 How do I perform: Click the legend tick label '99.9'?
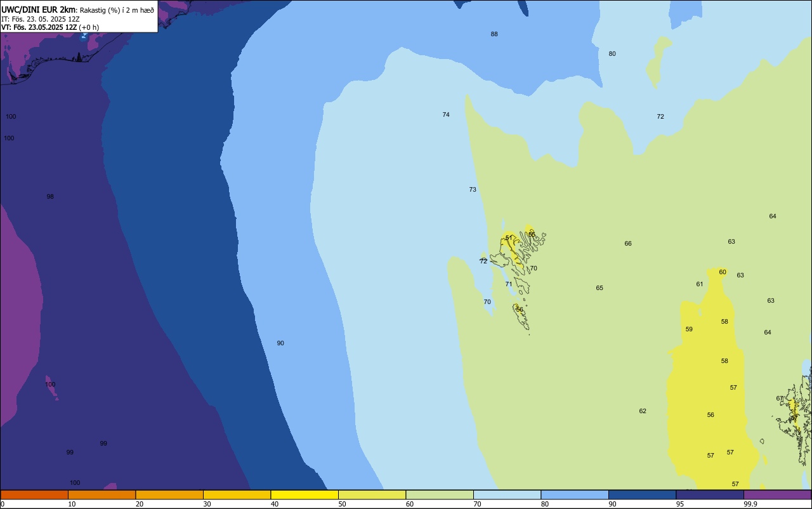(750, 504)
